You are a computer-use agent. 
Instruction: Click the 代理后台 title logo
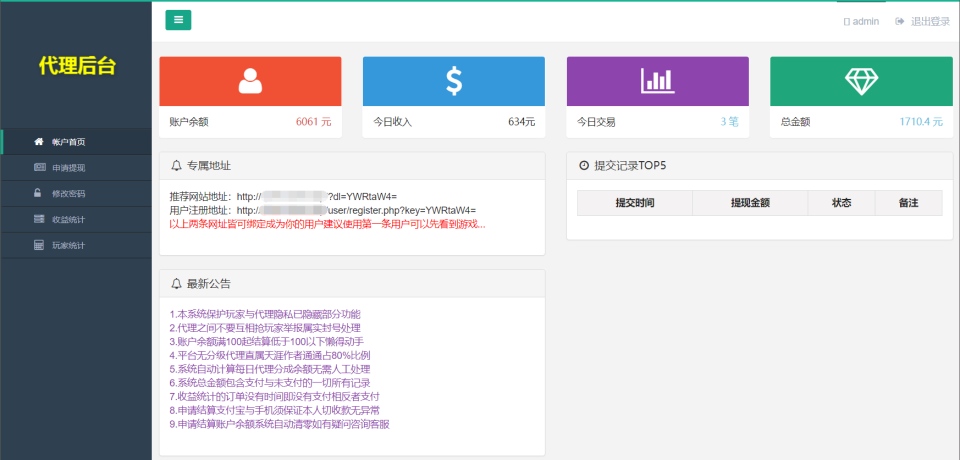[x=77, y=66]
